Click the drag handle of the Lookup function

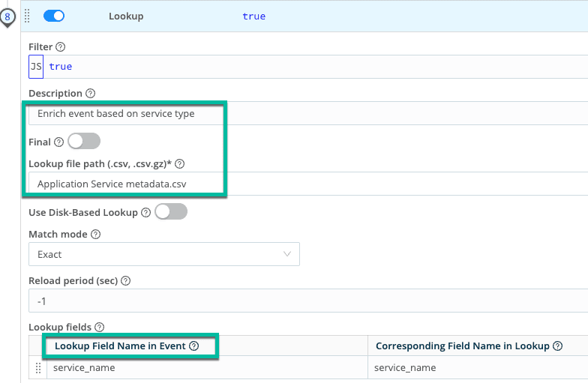[x=28, y=16]
